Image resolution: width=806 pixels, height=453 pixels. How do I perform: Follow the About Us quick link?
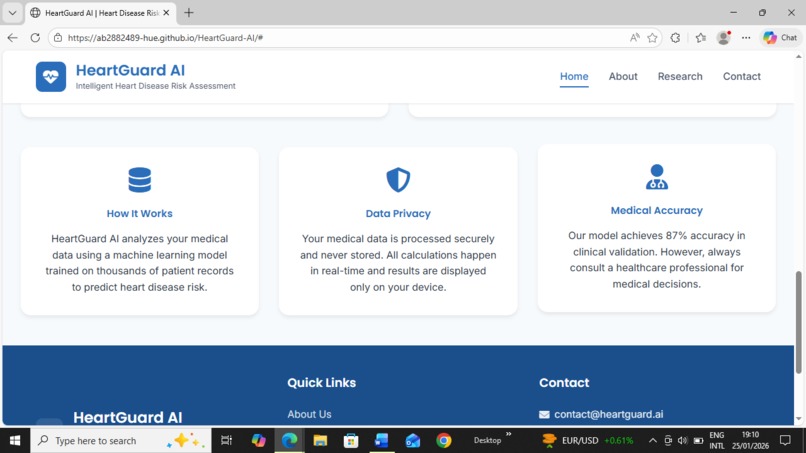(309, 414)
